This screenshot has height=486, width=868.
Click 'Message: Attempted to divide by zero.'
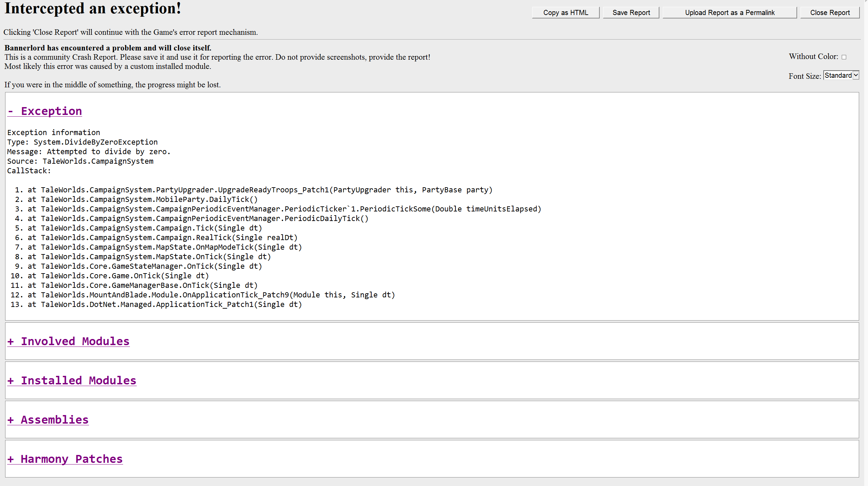(89, 152)
